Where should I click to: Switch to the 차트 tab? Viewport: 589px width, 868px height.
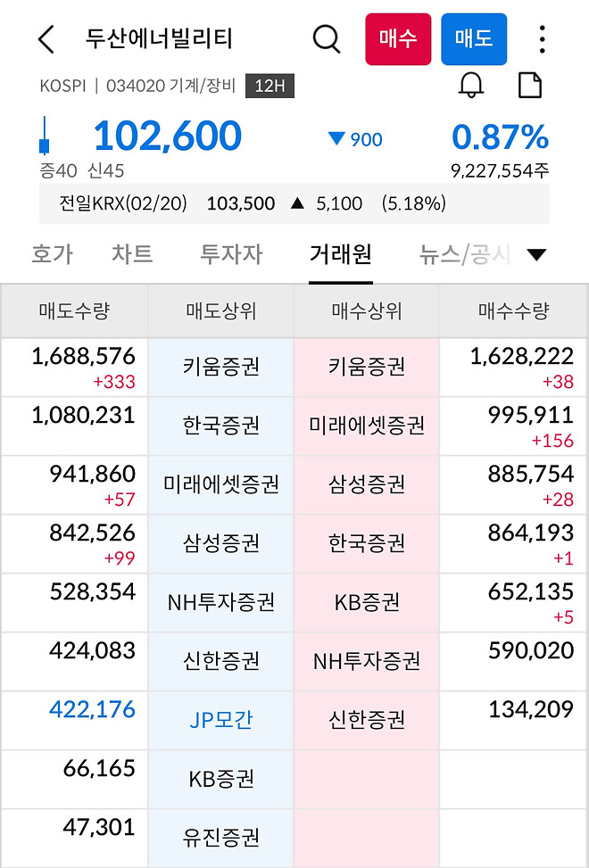click(132, 254)
